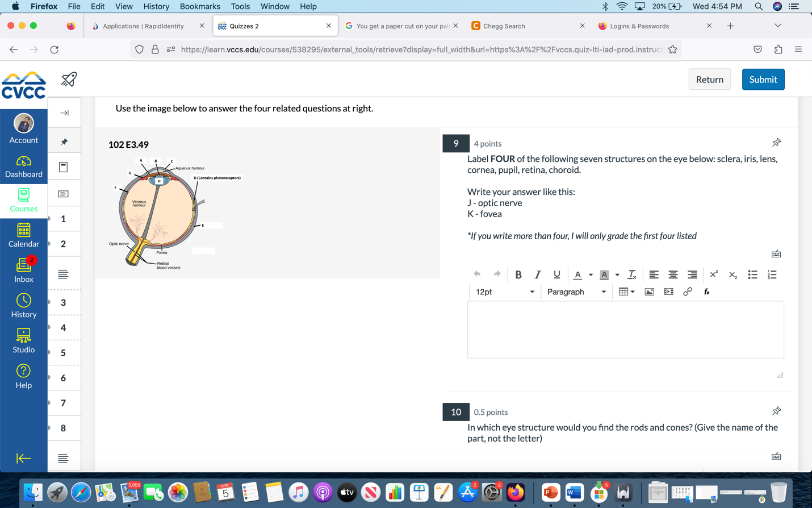Click the question 9 answer text box
Screen dimensions: 812x508
click(625, 330)
